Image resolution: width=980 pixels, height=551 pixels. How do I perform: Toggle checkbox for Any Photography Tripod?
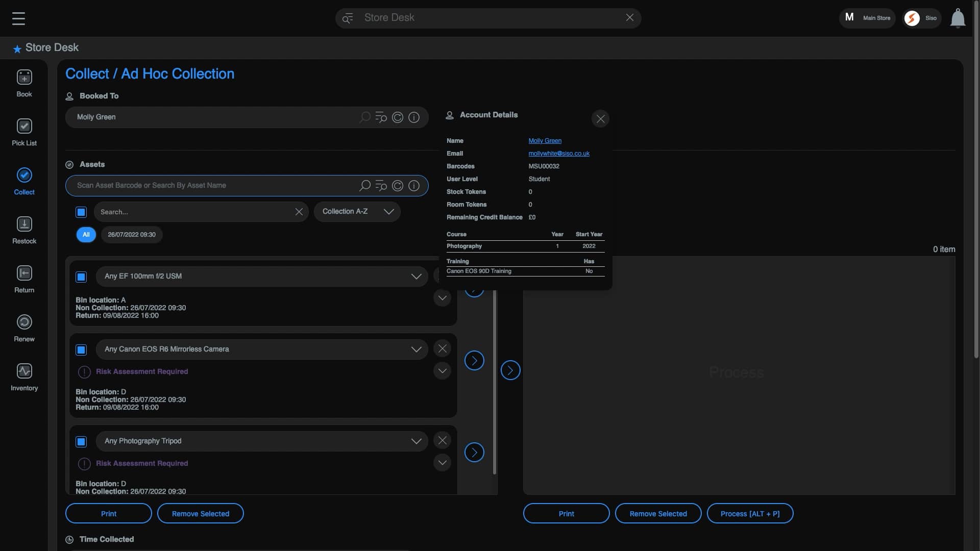tap(81, 442)
